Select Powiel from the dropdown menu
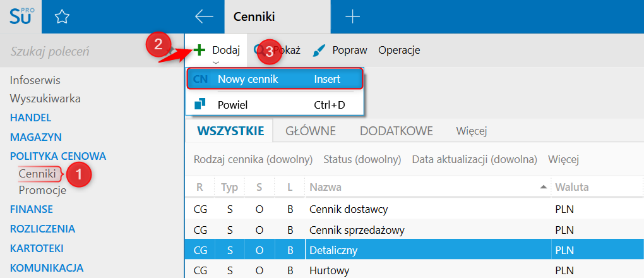Image resolution: width=644 pixels, height=278 pixels. tap(233, 104)
